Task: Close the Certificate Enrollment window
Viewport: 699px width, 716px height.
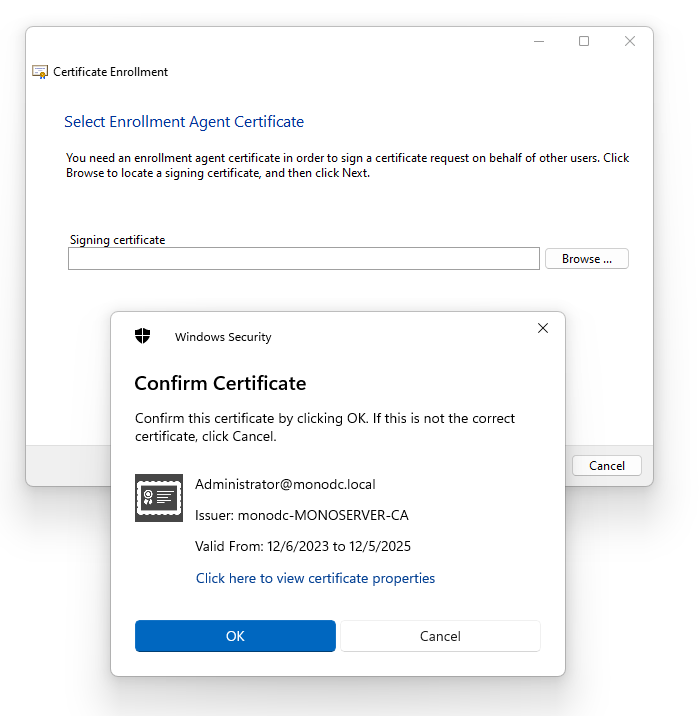Action: click(x=630, y=41)
